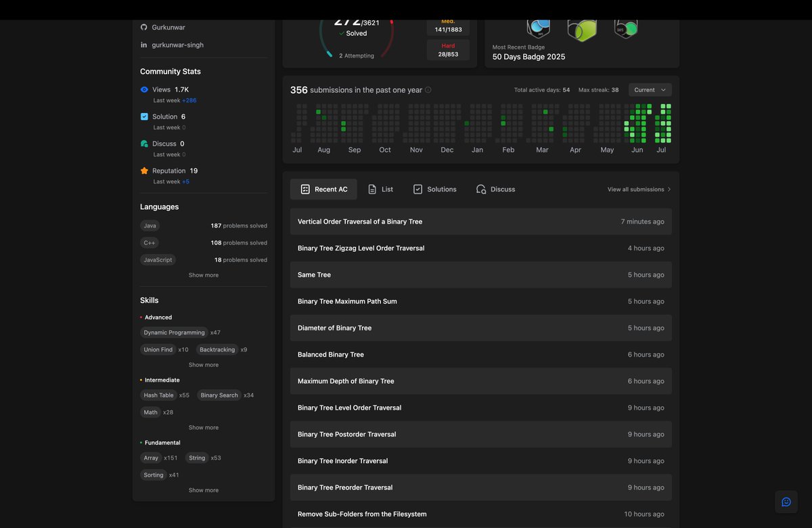
Task: Click the Sorting skill tag
Action: pos(154,475)
